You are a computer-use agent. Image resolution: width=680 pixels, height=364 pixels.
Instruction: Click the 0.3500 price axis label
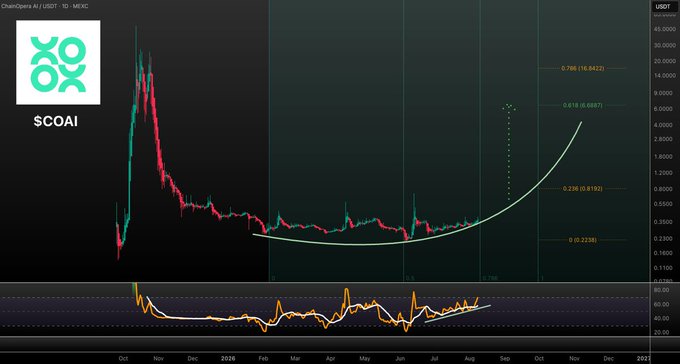click(665, 222)
